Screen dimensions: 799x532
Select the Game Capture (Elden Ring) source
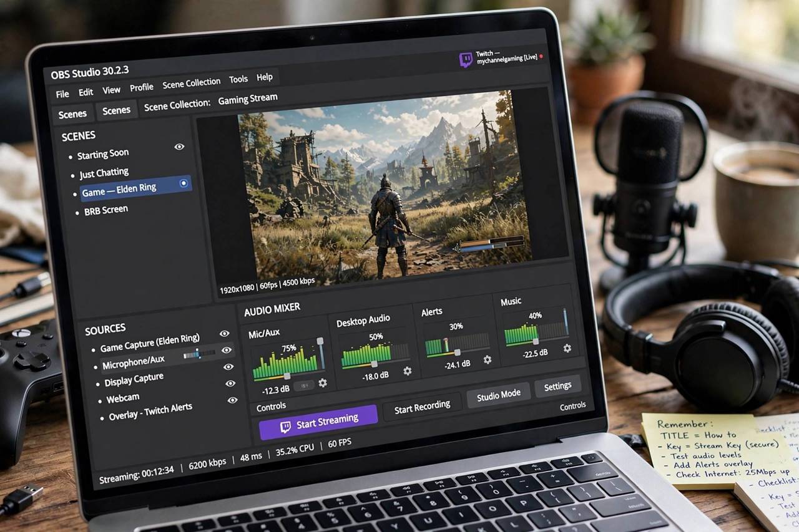click(x=150, y=343)
